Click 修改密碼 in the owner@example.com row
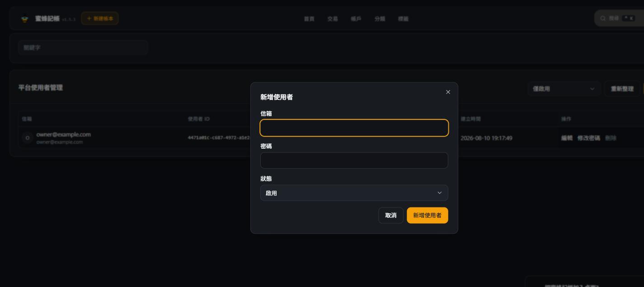 coord(589,138)
